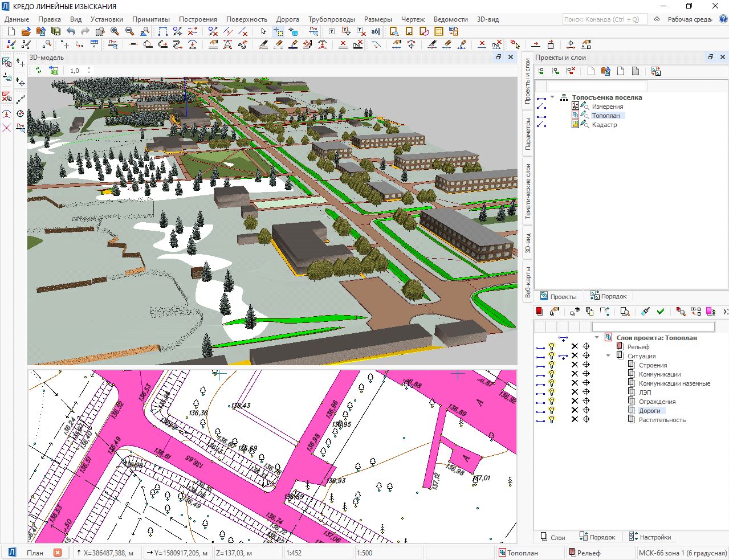Click the New document icon in toolbar

pyautogui.click(x=11, y=31)
